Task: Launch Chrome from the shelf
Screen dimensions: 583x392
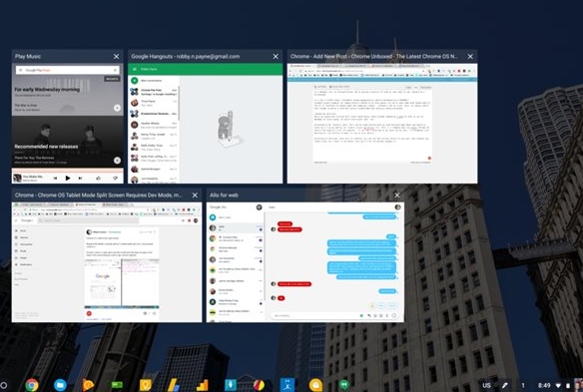Action: click(x=32, y=385)
